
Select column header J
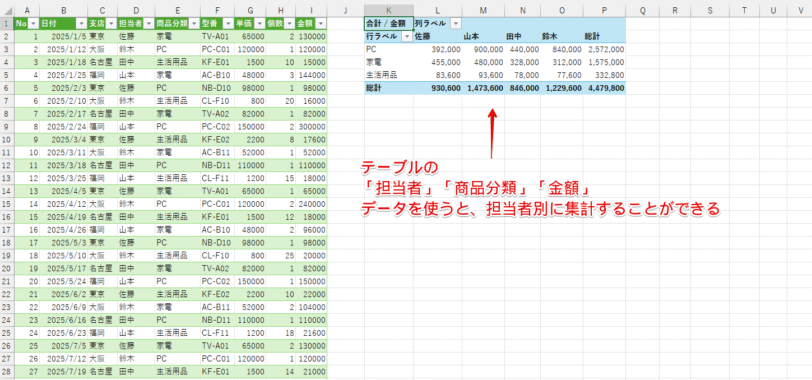tap(345, 11)
